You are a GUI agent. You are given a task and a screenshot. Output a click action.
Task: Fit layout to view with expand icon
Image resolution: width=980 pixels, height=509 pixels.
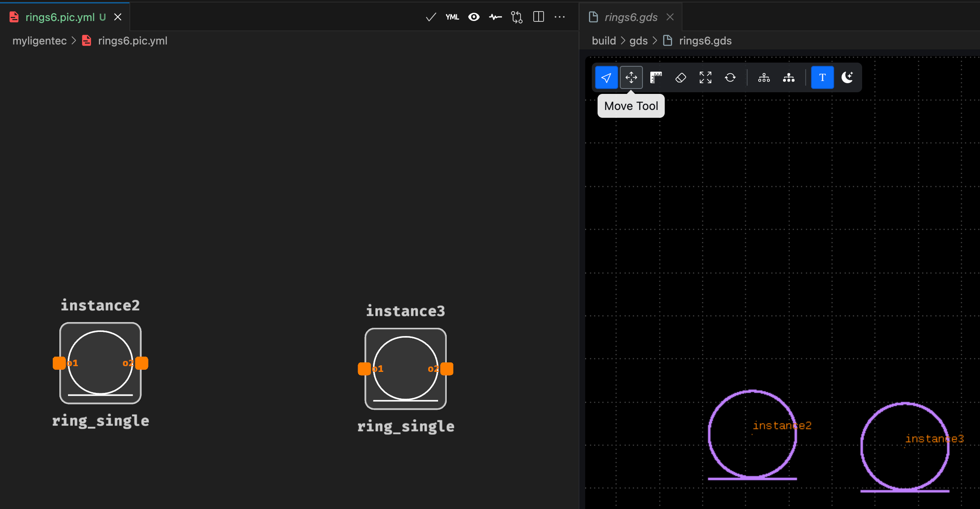[x=705, y=77]
